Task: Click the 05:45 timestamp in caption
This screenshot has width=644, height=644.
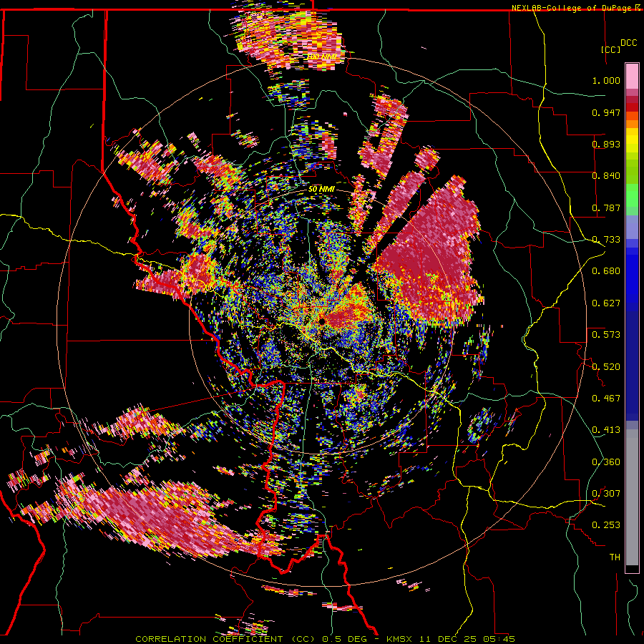Action: click(500, 639)
